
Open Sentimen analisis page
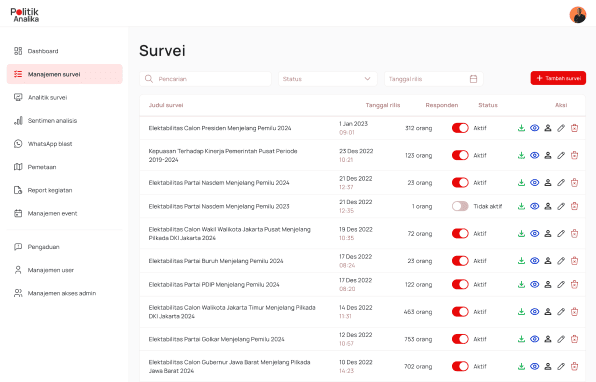(x=65, y=120)
